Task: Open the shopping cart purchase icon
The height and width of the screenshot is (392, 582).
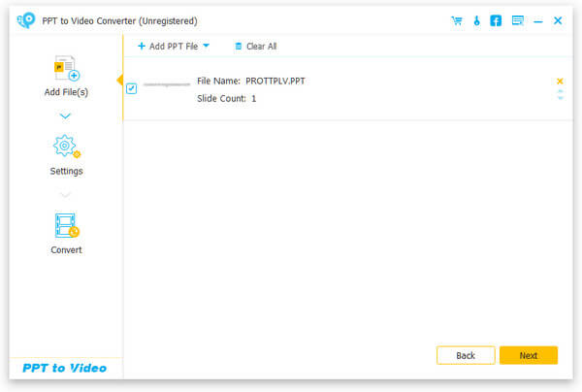Action: (456, 20)
